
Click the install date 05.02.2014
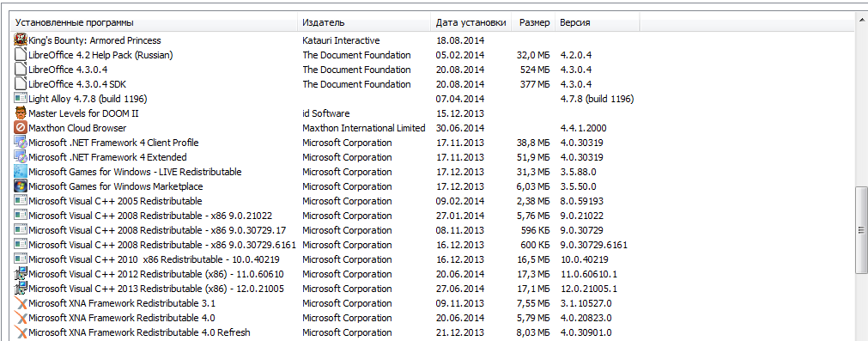click(460, 55)
